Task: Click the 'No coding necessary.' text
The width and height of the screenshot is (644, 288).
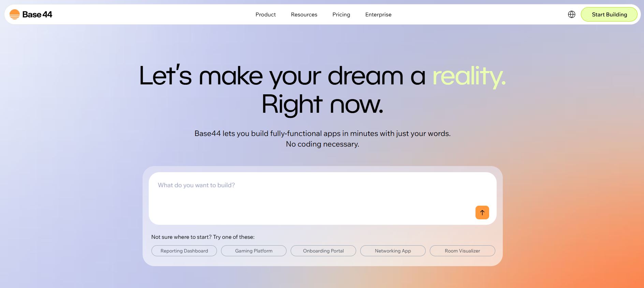Action: 322,144
